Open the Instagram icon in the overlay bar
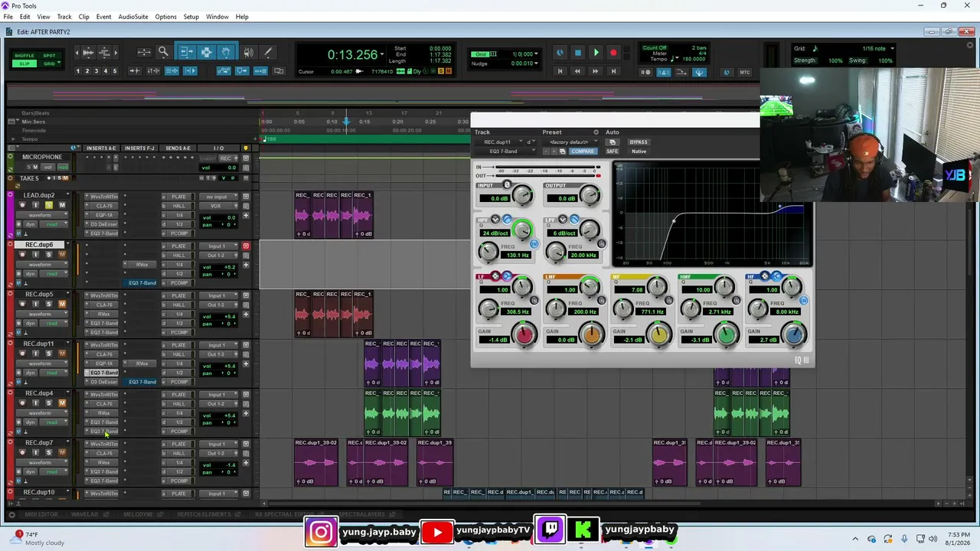The image size is (980, 551). [322, 532]
